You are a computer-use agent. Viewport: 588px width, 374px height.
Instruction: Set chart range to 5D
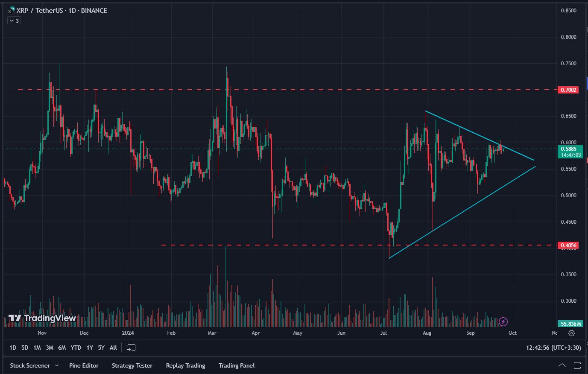click(25, 348)
